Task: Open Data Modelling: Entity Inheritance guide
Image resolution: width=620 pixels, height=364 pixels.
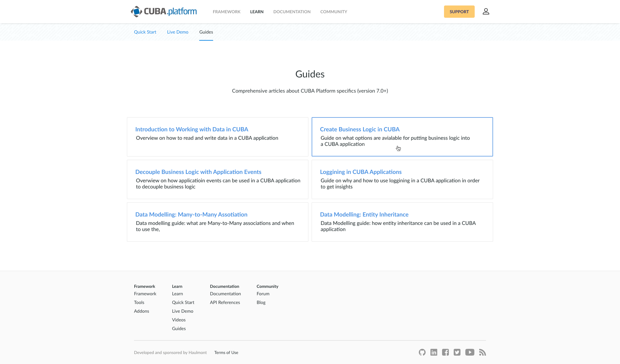Action: pos(364,214)
